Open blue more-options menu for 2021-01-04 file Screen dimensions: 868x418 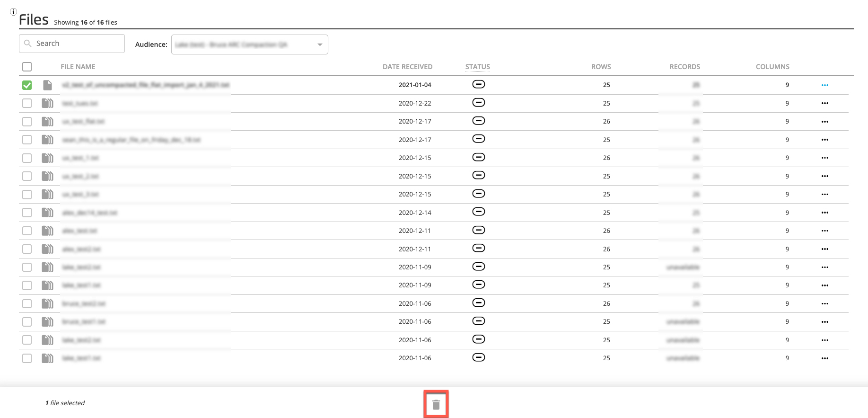[x=825, y=85]
